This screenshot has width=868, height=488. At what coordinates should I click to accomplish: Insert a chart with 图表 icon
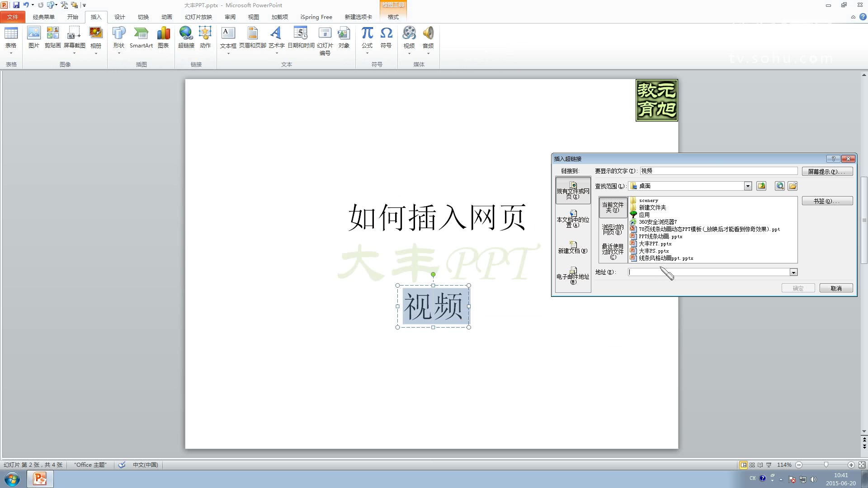[163, 38]
